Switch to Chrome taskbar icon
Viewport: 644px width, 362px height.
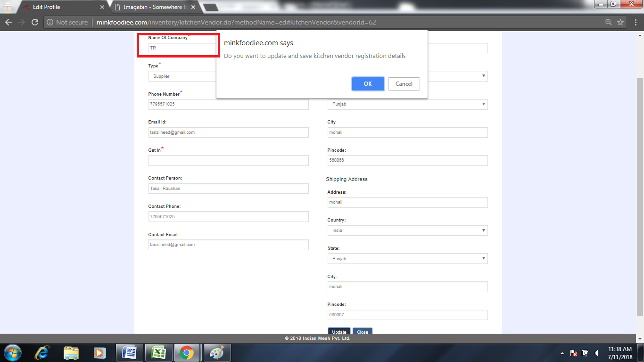pos(187,353)
